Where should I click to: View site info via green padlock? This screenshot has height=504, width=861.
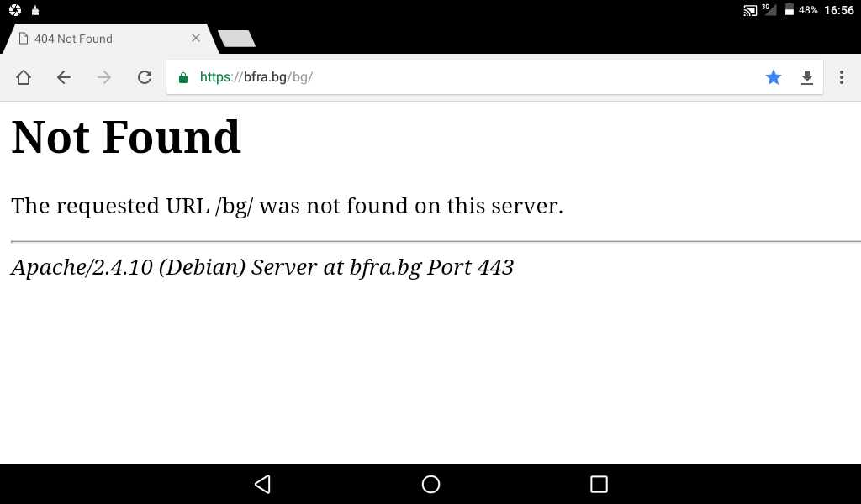183,77
